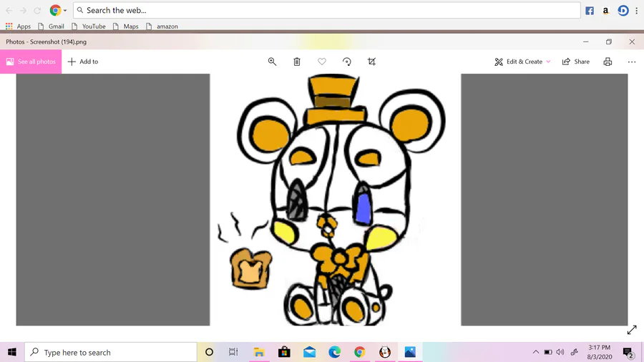Open the Gmail bookmark
644x362 pixels.
click(51, 26)
